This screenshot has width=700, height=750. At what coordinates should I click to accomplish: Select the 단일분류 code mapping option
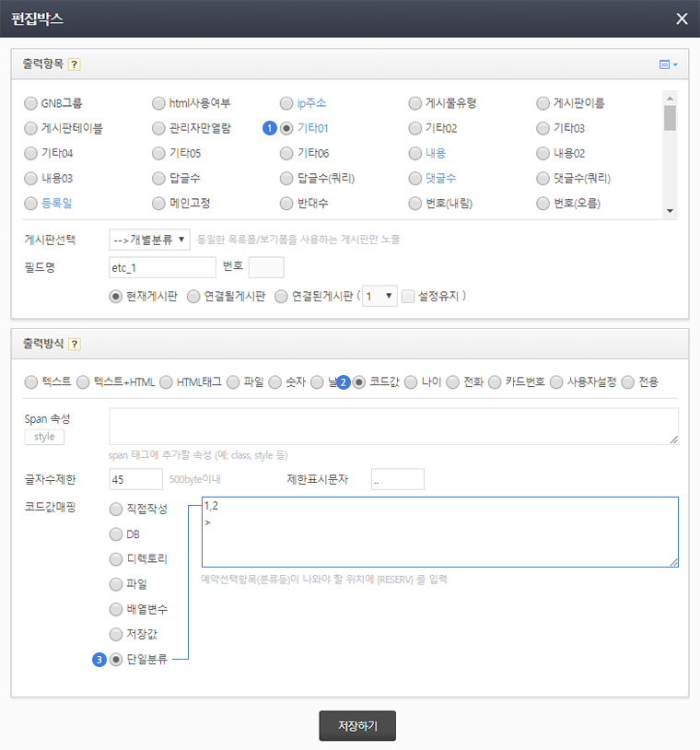click(x=116, y=659)
